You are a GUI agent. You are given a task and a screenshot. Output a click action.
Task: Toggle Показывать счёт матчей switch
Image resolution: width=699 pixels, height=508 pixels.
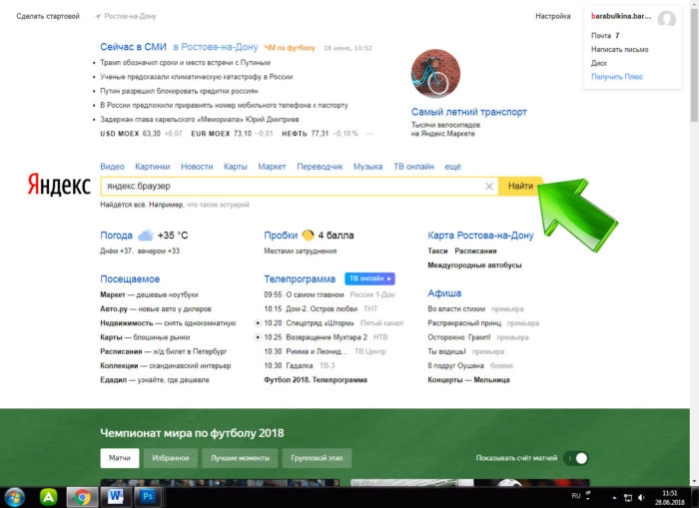[576, 458]
